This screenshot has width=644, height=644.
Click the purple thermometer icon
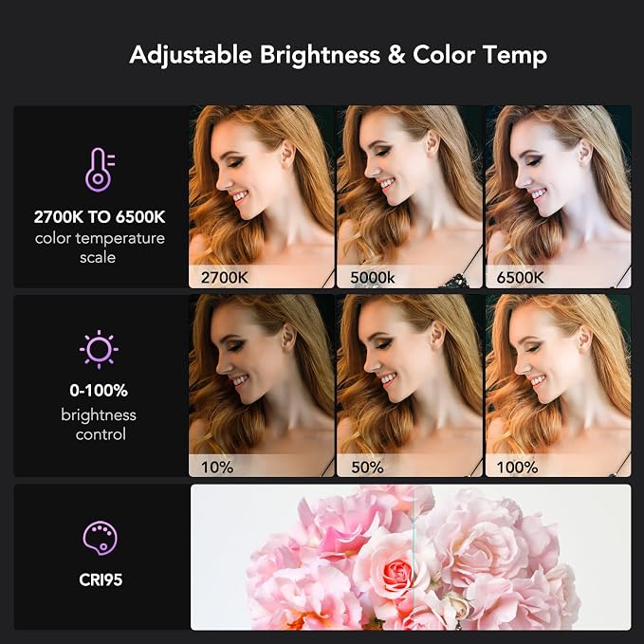pos(100,170)
